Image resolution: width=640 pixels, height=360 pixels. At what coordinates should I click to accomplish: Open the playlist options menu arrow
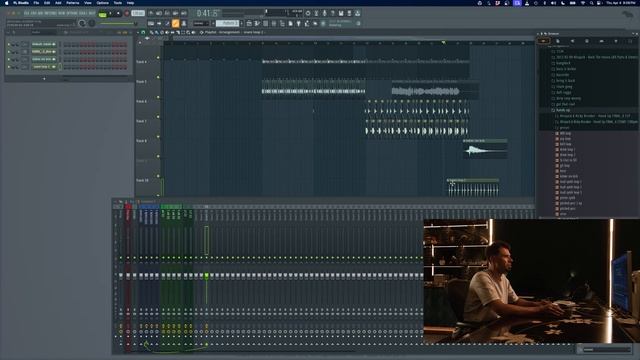click(138, 32)
